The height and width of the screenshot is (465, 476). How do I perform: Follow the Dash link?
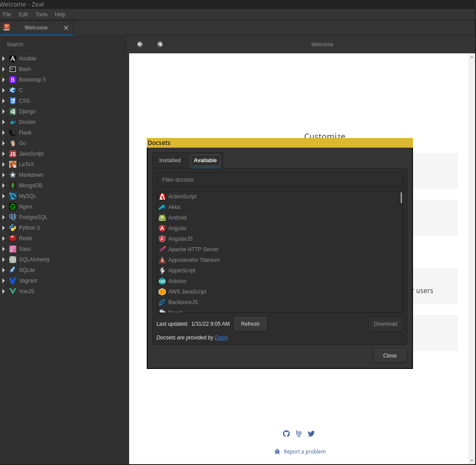221,338
